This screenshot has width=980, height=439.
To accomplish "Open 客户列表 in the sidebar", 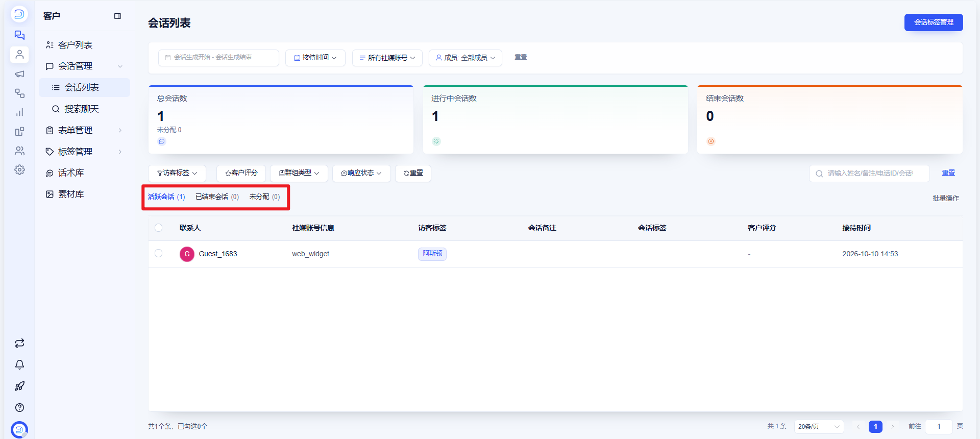I will tap(84, 45).
